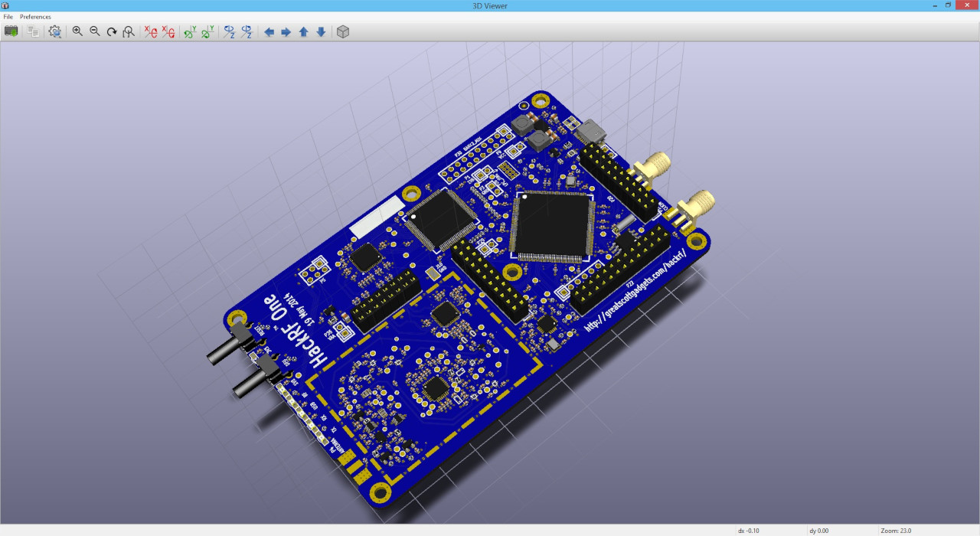Click the Rotate Y right icon
Image resolution: width=980 pixels, height=536 pixels.
coord(207,31)
